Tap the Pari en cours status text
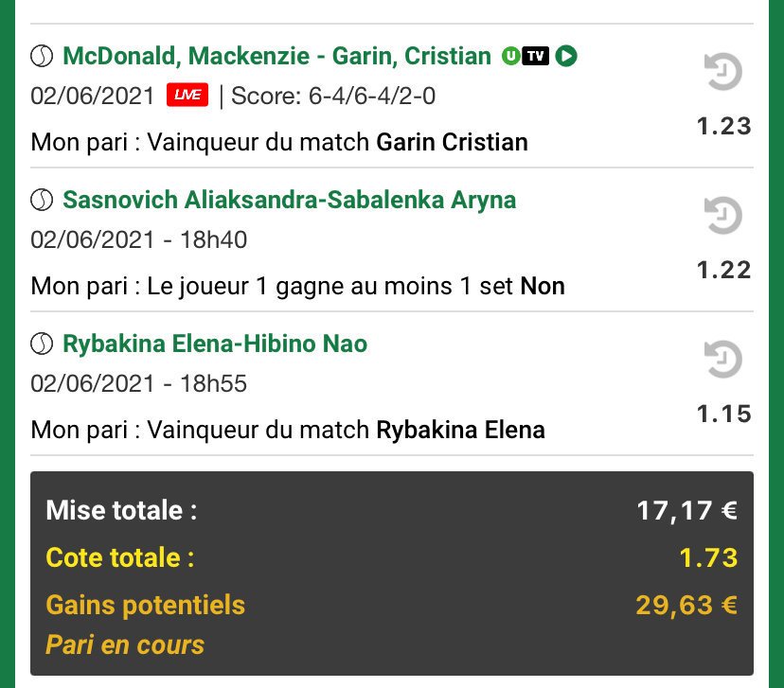784x688 pixels. click(x=125, y=645)
